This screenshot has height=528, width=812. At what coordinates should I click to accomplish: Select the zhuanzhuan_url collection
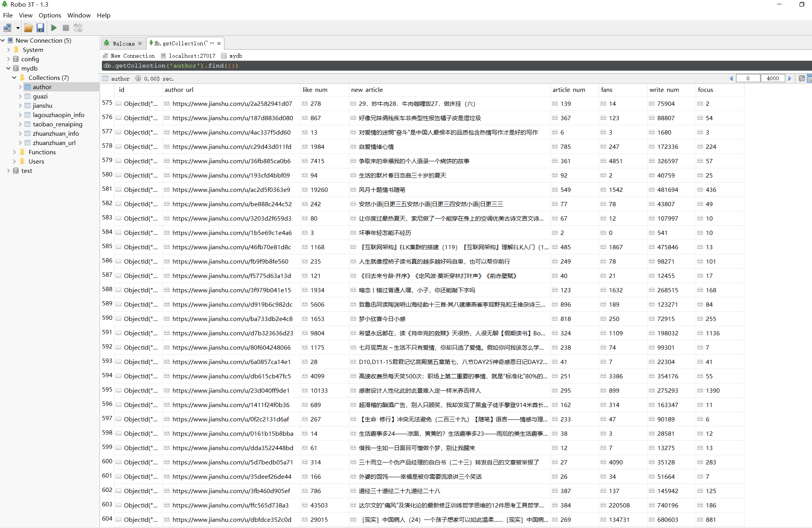coord(54,143)
